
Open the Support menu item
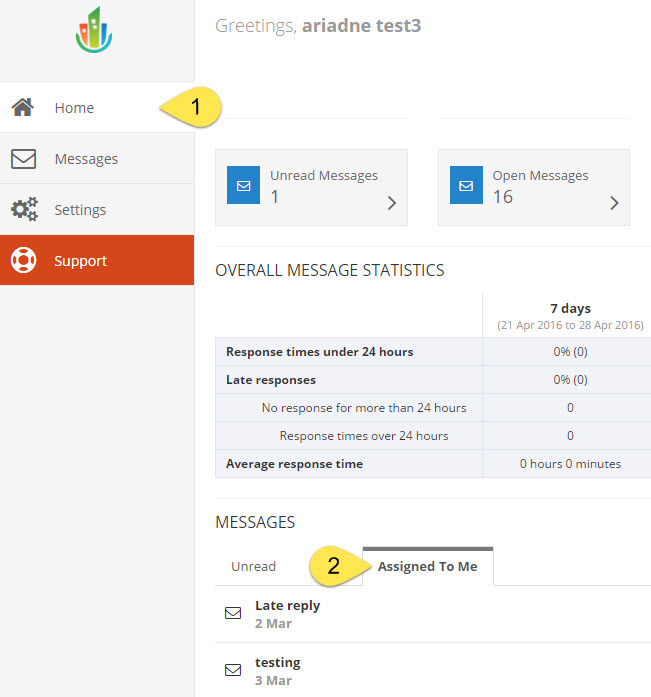click(x=80, y=261)
